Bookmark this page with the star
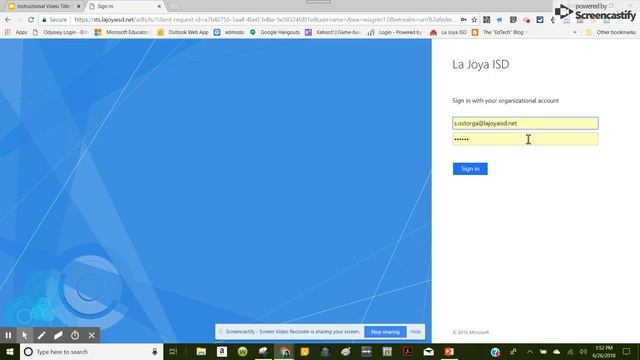 click(474, 20)
